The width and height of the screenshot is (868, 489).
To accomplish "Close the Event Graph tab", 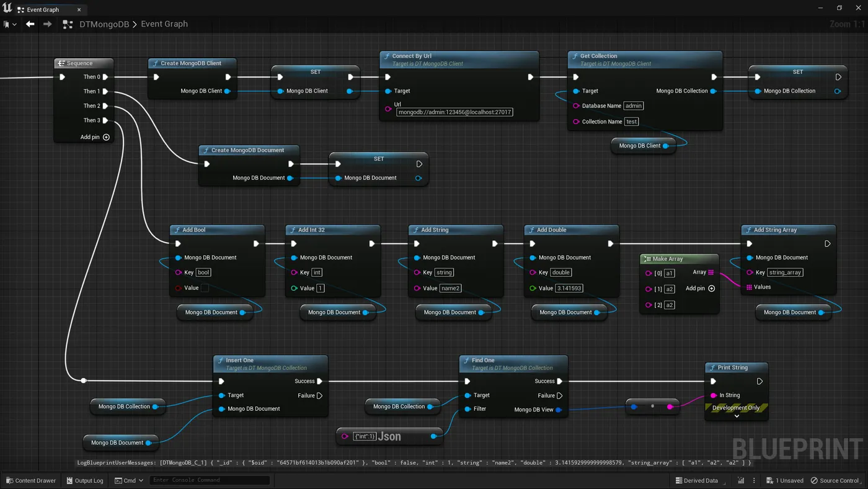I will coord(79,10).
